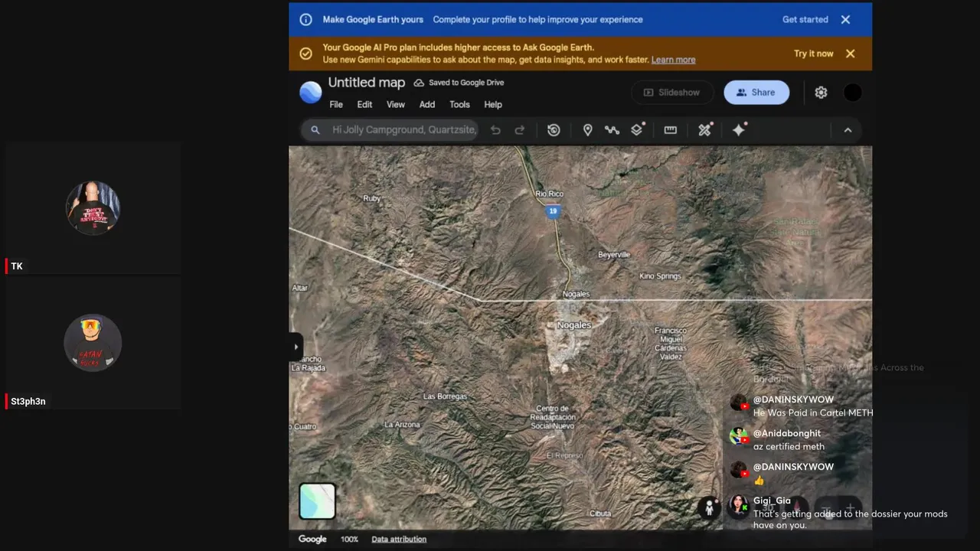Click the 'az certified meth' chat message
Image resolution: width=980 pixels, height=551 pixels.
789,447
